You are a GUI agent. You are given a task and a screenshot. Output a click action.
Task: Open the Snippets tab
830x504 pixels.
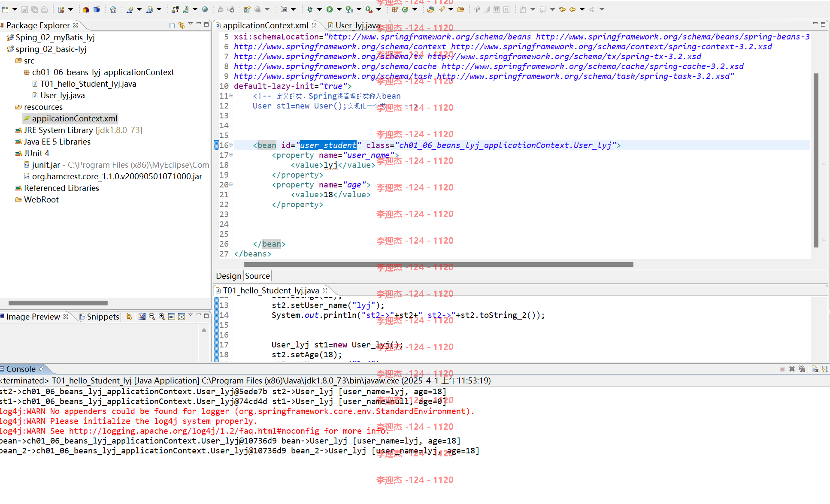click(100, 317)
